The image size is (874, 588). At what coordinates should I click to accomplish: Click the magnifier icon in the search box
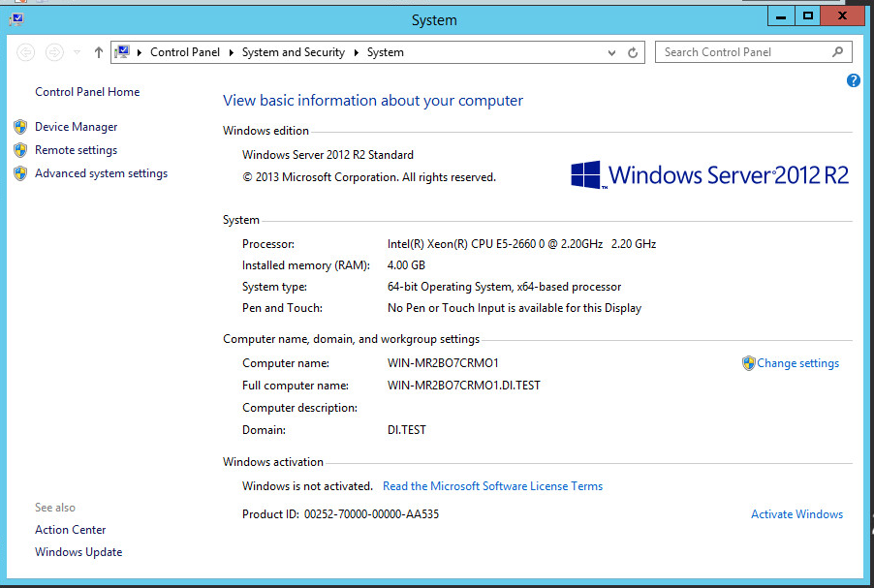(838, 52)
